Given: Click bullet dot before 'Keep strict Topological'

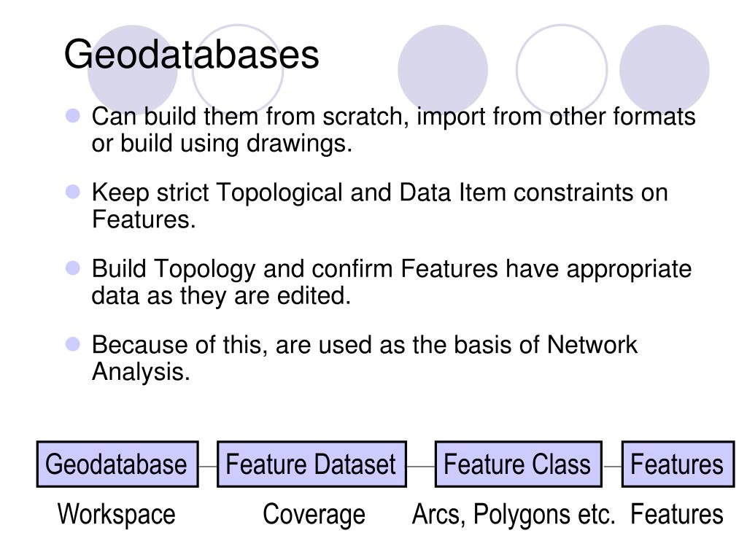Looking at the screenshot, I should pos(73,192).
